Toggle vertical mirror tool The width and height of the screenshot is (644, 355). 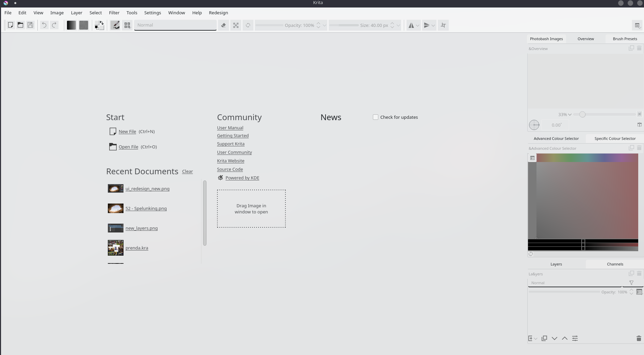[427, 25]
